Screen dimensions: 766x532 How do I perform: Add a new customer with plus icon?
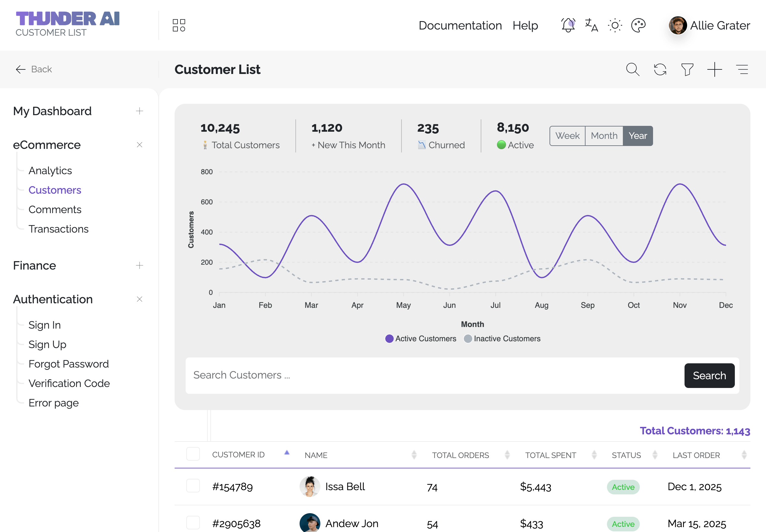[x=714, y=69]
